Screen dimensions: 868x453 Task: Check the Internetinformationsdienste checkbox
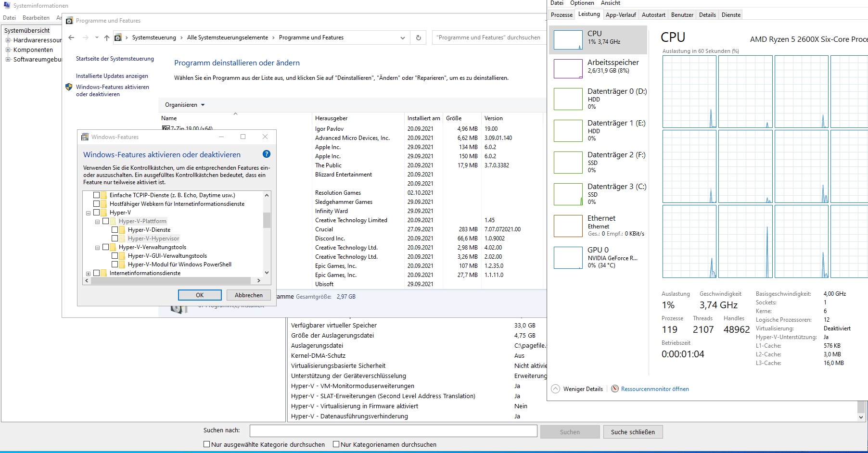[96, 273]
